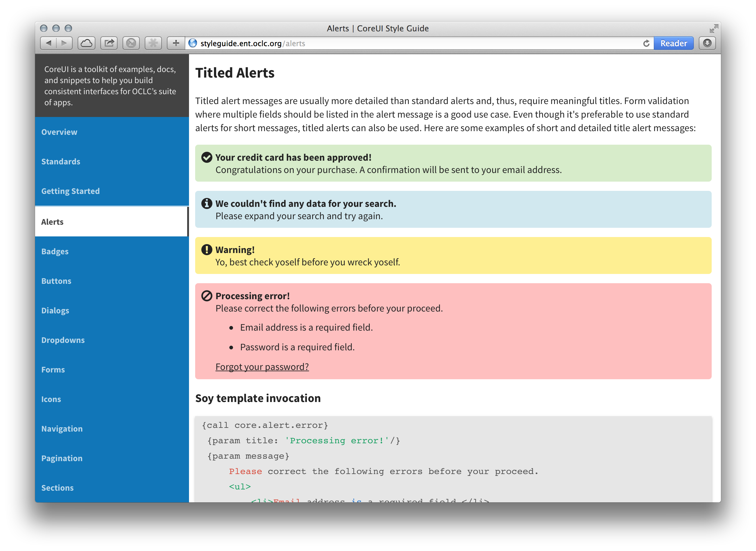The width and height of the screenshot is (756, 551).
Task: Open Reader view
Action: [673, 43]
